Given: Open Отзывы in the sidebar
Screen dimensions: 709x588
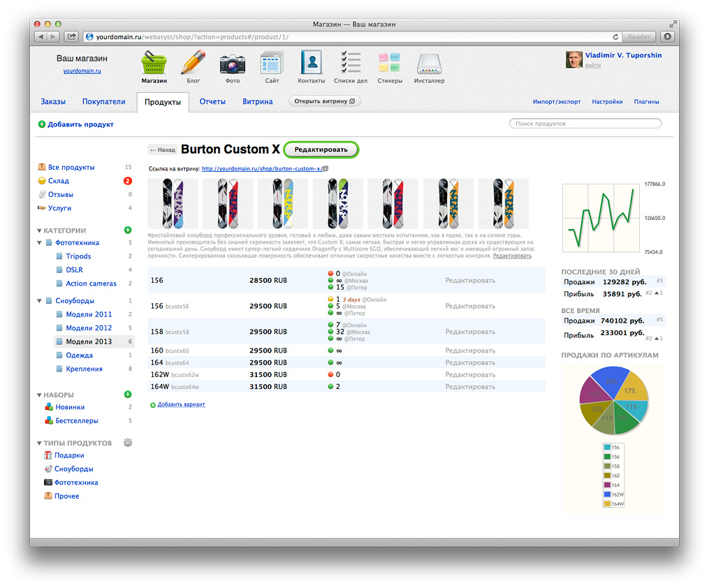Looking at the screenshot, I should coord(61,194).
